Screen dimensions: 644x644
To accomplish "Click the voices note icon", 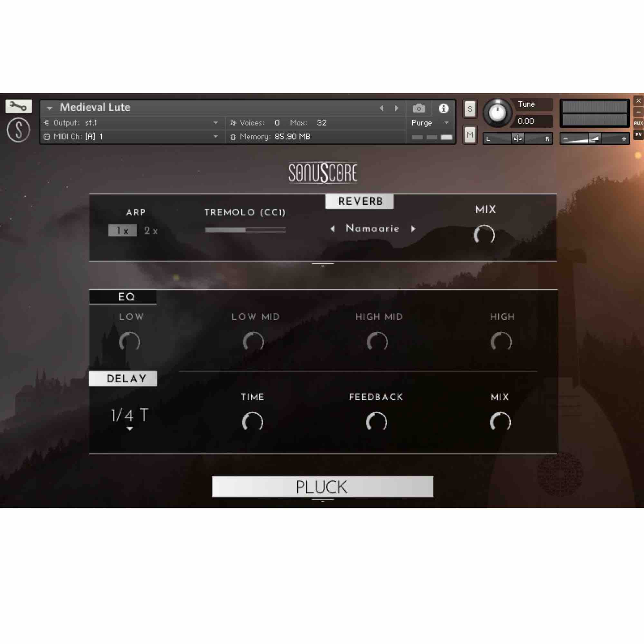I will coord(233,123).
